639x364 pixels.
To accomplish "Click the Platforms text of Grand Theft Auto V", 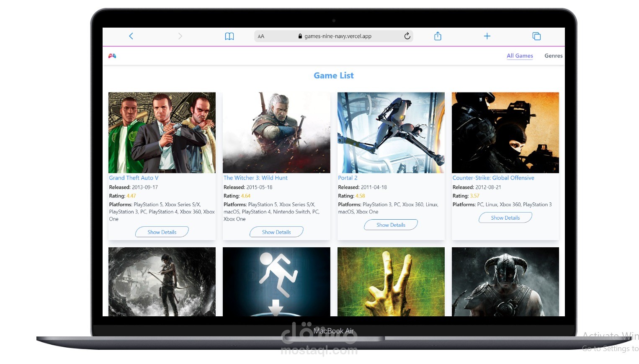I will [x=162, y=212].
